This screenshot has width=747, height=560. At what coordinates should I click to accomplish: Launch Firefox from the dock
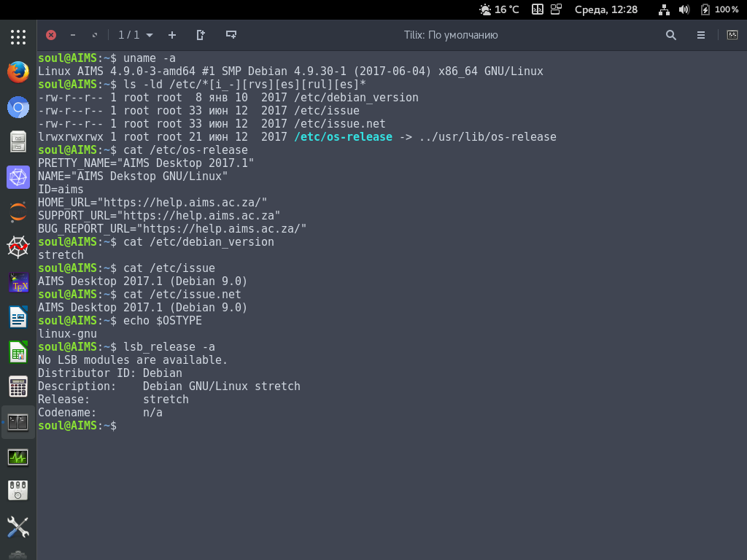(x=18, y=72)
